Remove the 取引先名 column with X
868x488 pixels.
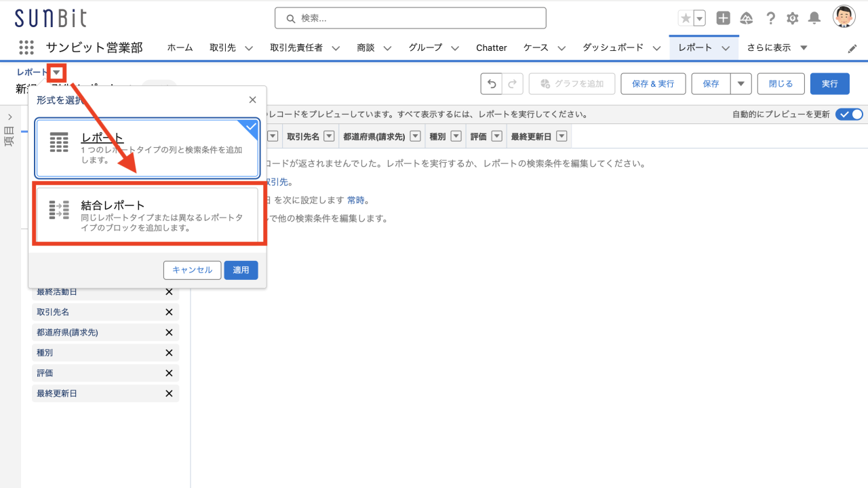(169, 312)
